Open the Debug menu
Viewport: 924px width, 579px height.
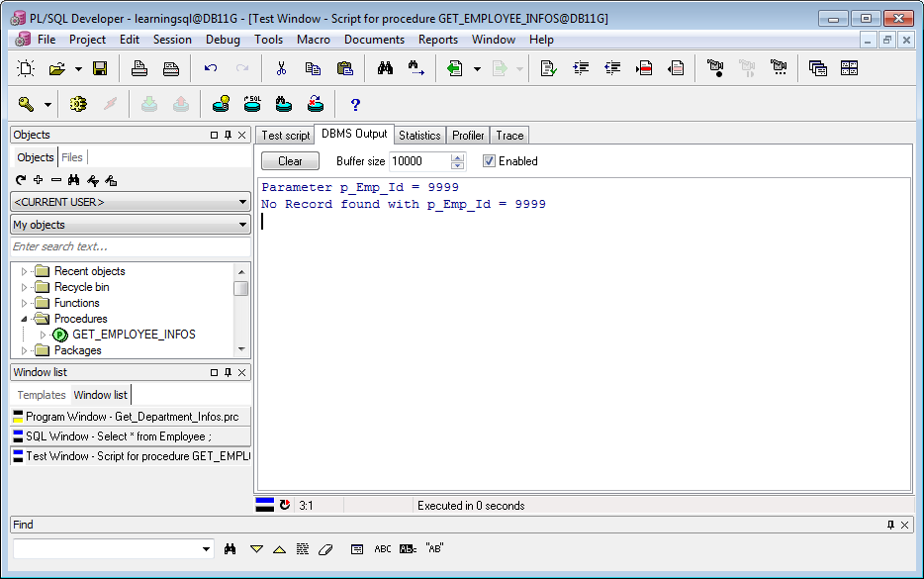point(223,40)
